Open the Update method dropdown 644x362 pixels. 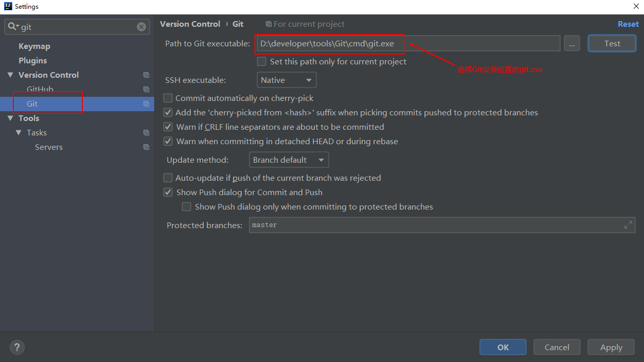coord(289,160)
